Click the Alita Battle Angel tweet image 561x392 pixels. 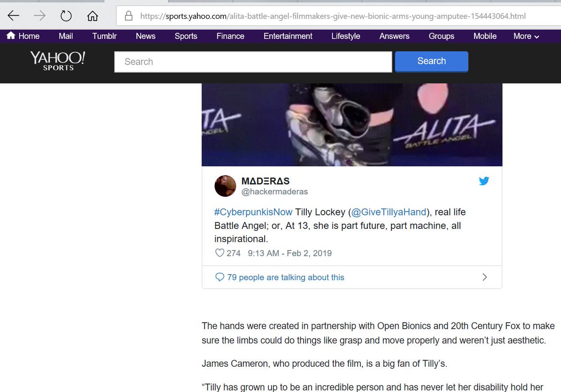pyautogui.click(x=352, y=125)
